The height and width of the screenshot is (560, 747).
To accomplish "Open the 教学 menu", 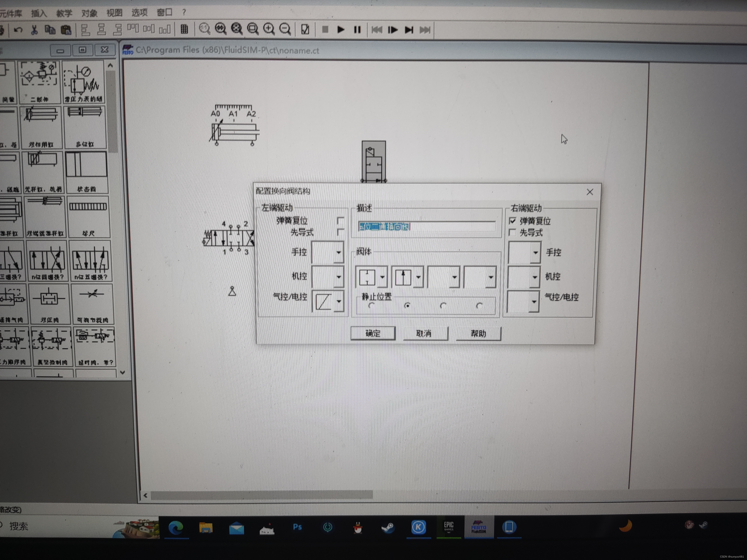I will (x=64, y=13).
